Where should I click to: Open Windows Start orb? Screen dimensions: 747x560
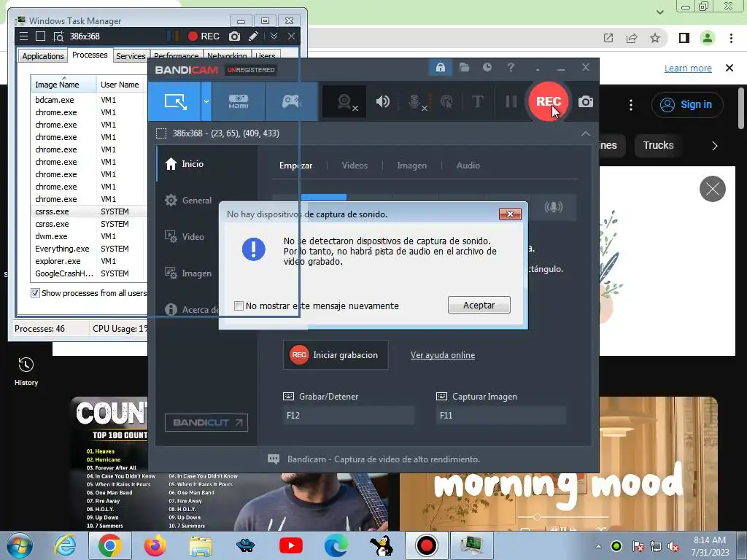click(20, 546)
